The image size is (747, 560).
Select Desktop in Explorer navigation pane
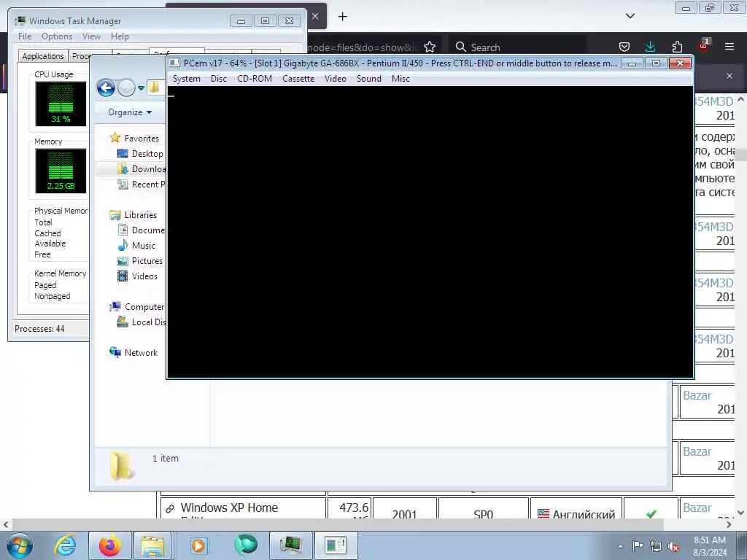(147, 154)
